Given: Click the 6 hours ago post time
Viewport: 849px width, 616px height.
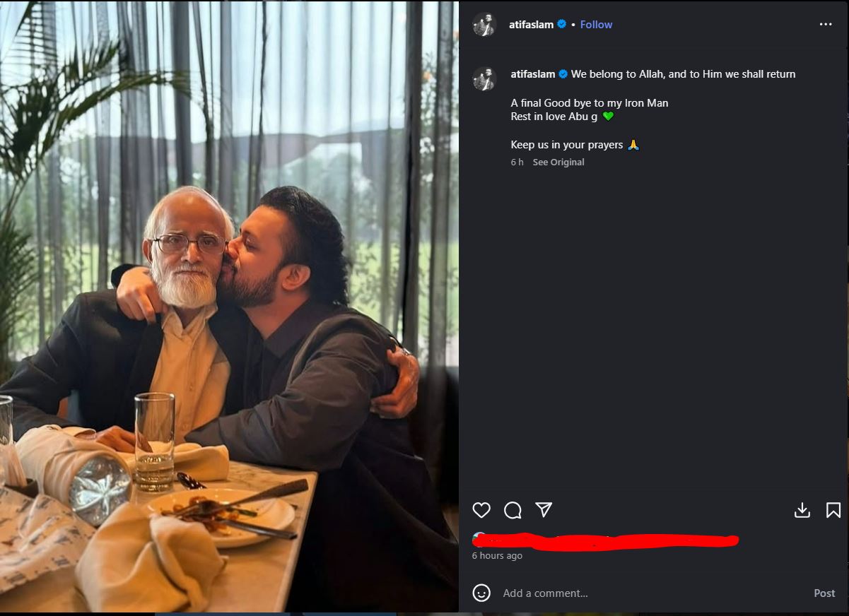Looking at the screenshot, I should tap(497, 556).
